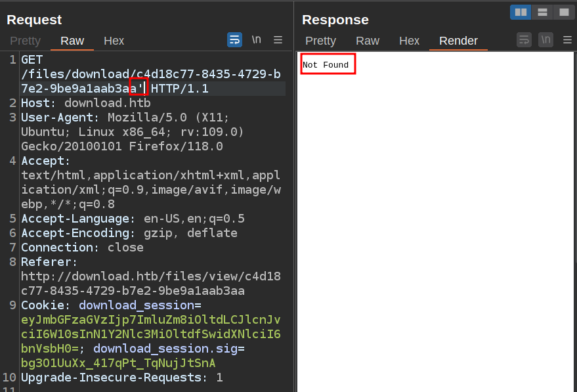Viewport: 577px width, 392px height.
Task: Open the Response Hex tab
Action: tap(409, 41)
